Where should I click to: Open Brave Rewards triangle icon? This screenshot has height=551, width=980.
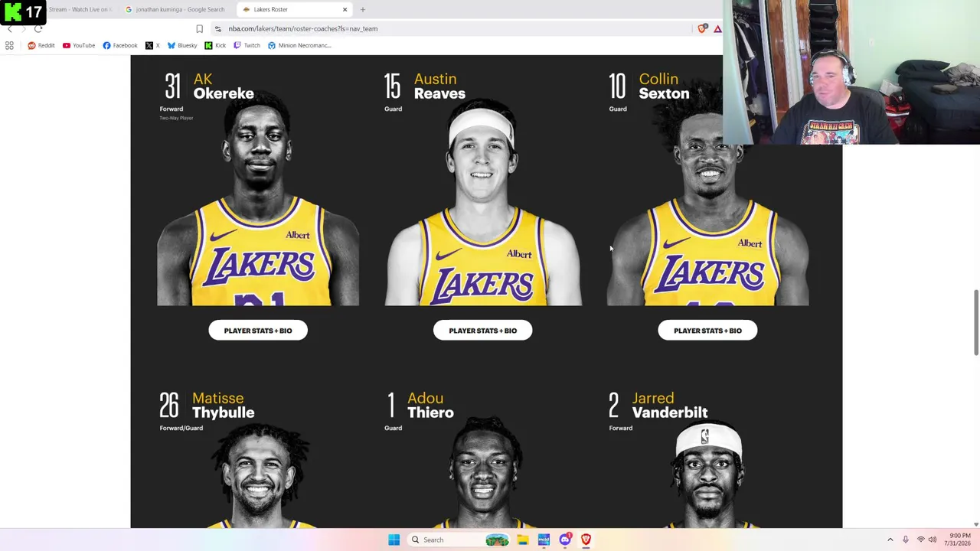[717, 28]
